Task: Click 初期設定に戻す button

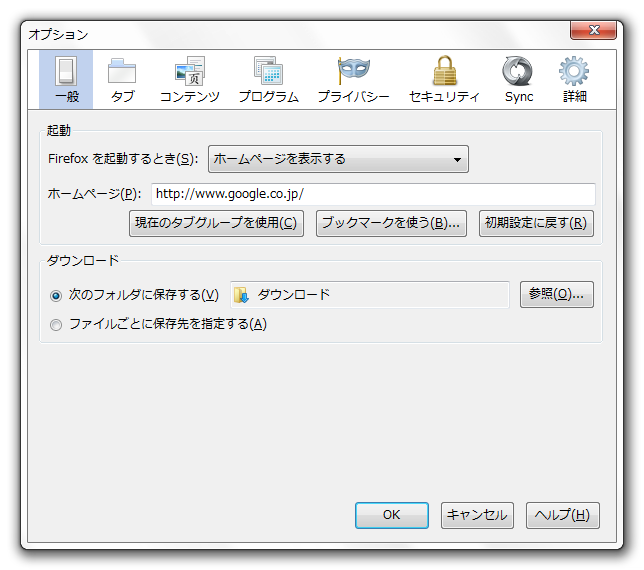Action: click(536, 223)
